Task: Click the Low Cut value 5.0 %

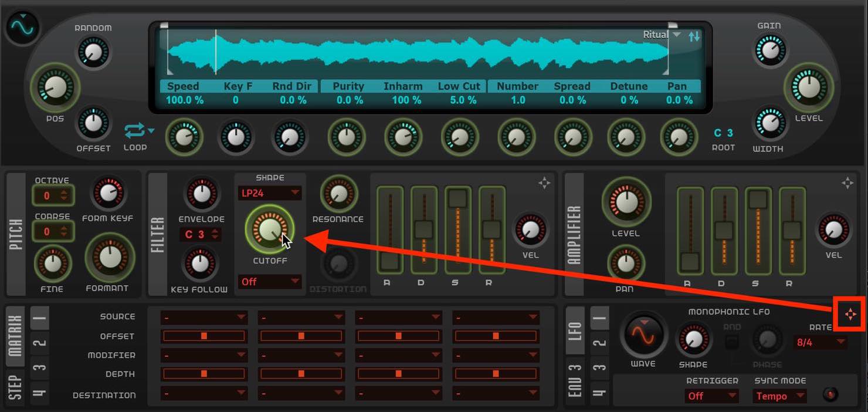Action: pos(463,100)
